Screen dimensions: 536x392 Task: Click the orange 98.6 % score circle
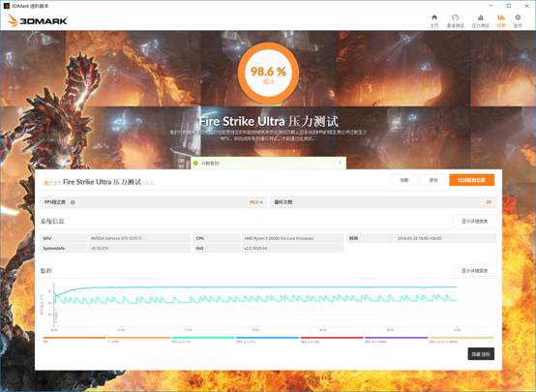point(268,73)
